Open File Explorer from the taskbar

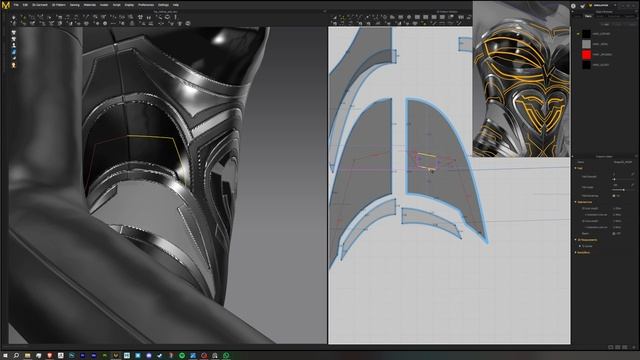click(x=27, y=356)
